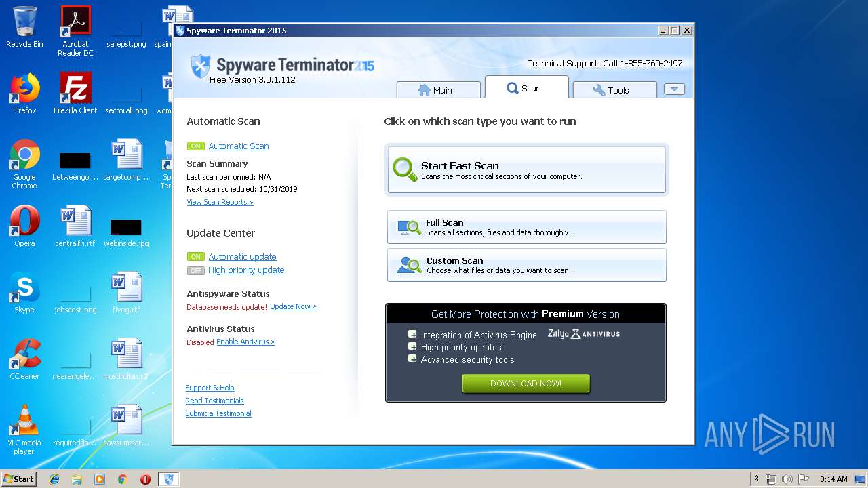Click plus icon beside Advanced security tools

(412, 359)
